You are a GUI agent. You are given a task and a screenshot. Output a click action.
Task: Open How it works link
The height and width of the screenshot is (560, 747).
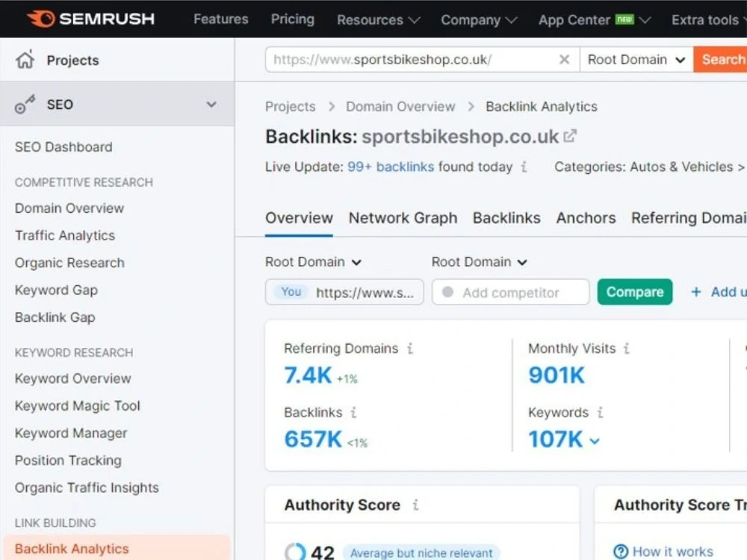[x=673, y=552]
